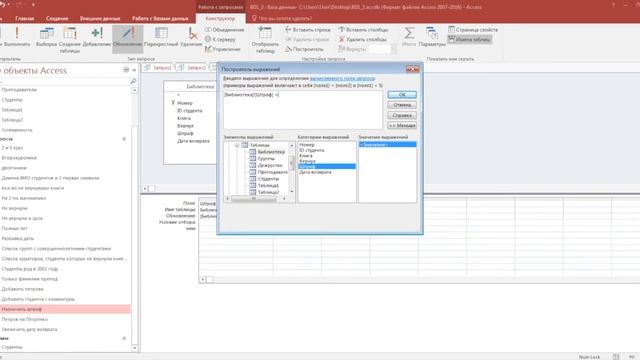Open the Увеличить дату возврата query
Viewport: 640px width, 360px height.
pos(29,329)
